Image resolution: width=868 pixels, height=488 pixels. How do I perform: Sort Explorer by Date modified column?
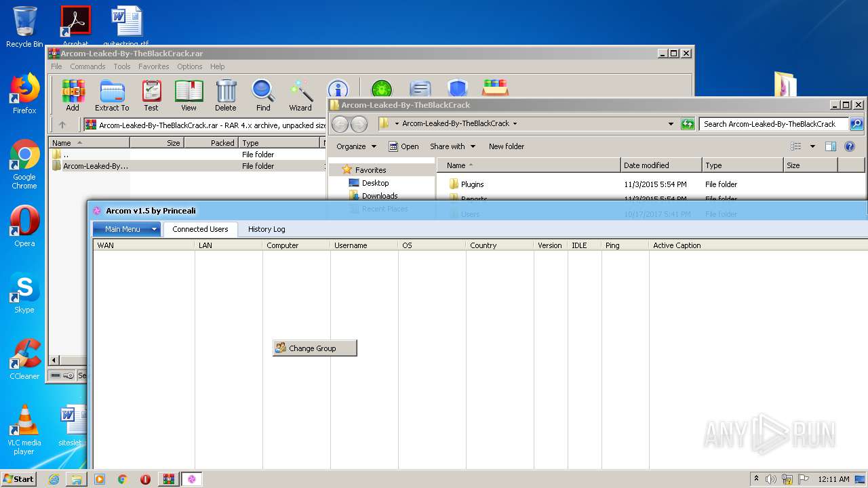tap(661, 165)
